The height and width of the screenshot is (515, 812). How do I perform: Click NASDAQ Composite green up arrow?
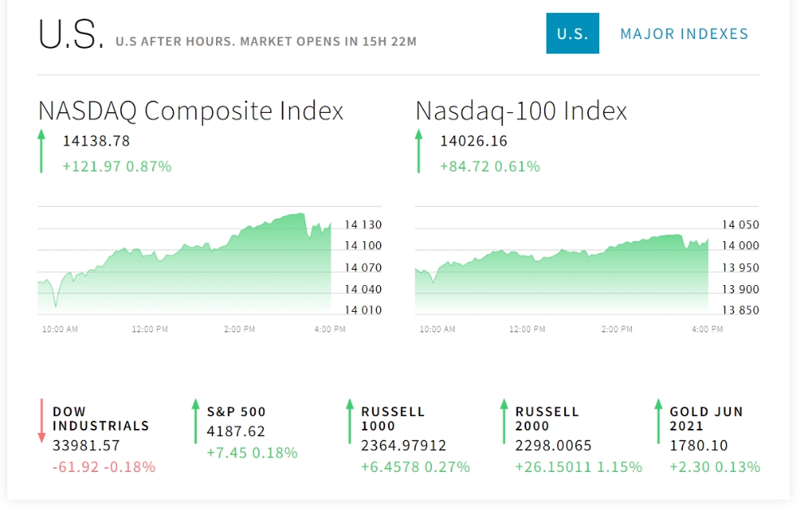coord(41,152)
